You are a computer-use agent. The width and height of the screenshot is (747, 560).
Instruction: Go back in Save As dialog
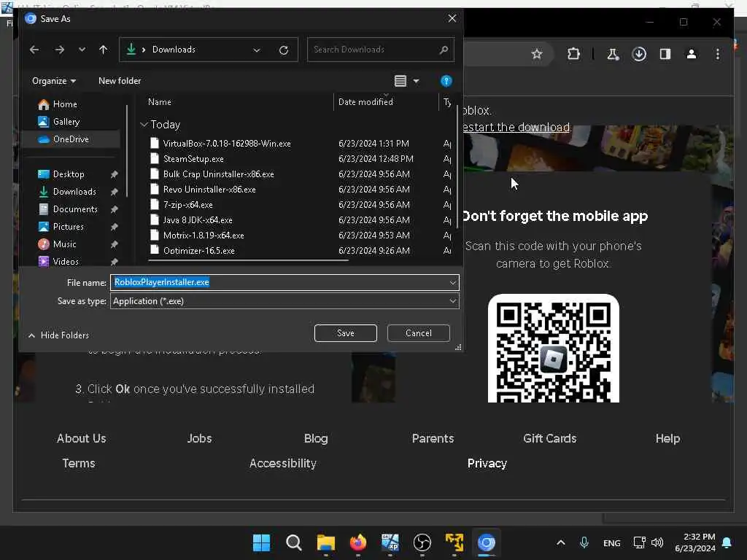[34, 50]
